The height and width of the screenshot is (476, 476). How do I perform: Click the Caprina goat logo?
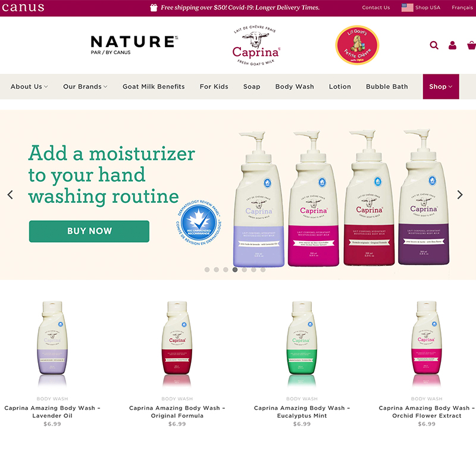tap(256, 46)
